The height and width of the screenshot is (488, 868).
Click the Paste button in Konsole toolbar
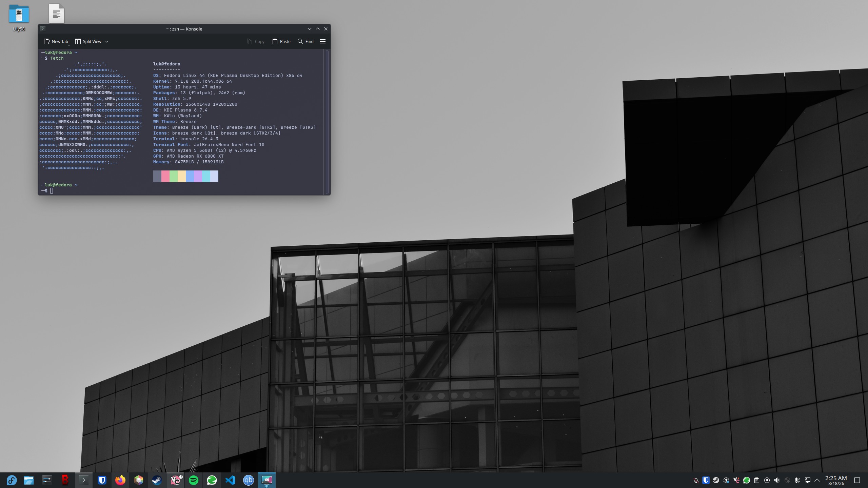[x=281, y=41]
